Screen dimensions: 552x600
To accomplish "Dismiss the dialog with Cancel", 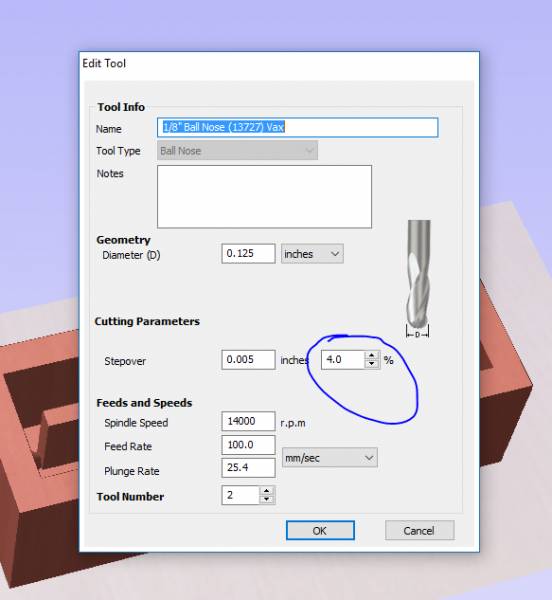I will click(420, 531).
